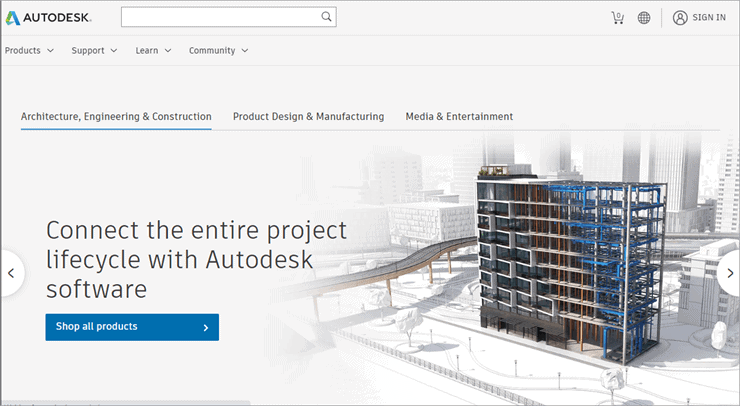Viewport: 740px width, 406px height.
Task: Click the Autodesk logo
Action: [x=48, y=18]
